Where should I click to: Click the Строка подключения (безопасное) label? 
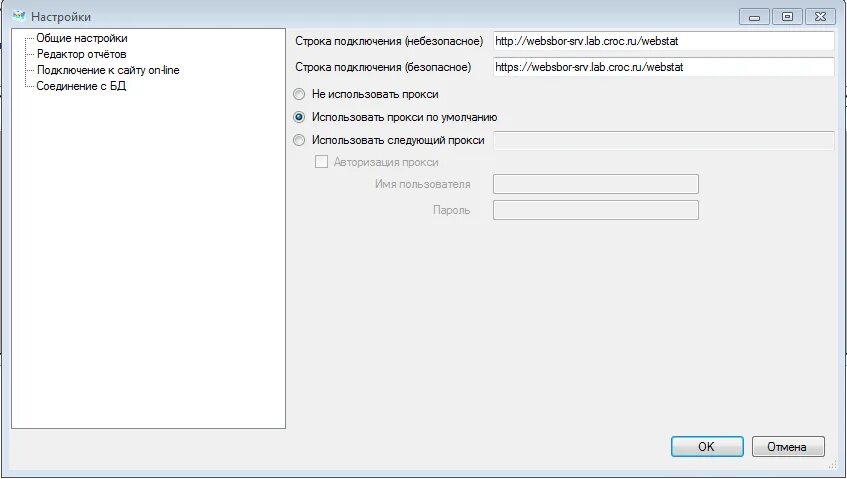(x=383, y=67)
